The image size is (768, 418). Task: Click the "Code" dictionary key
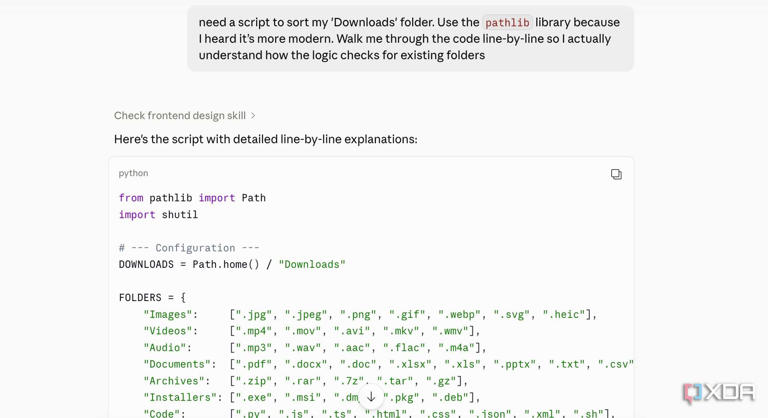(161, 413)
